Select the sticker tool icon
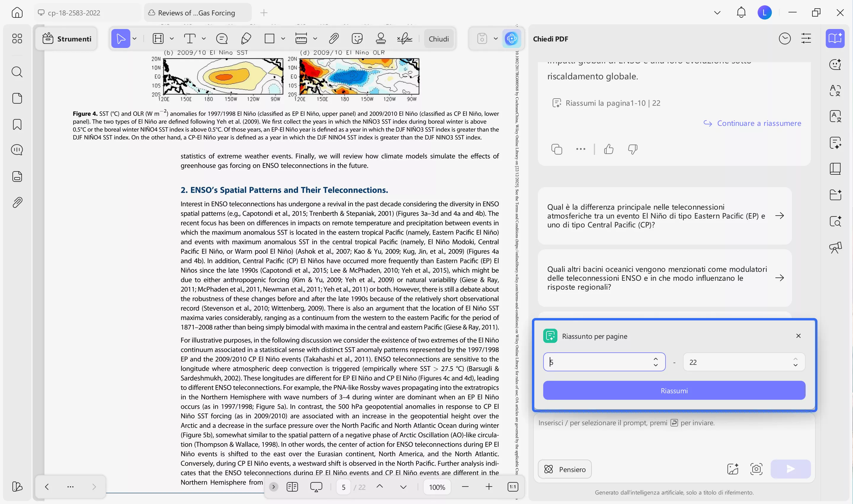Screen dimensions: 853x504 pos(357,39)
